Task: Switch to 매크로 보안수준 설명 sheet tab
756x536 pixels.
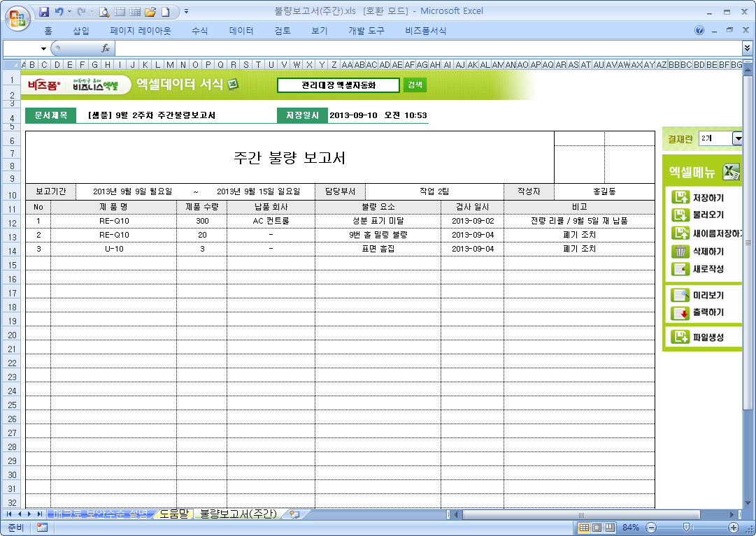Action: click(100, 514)
